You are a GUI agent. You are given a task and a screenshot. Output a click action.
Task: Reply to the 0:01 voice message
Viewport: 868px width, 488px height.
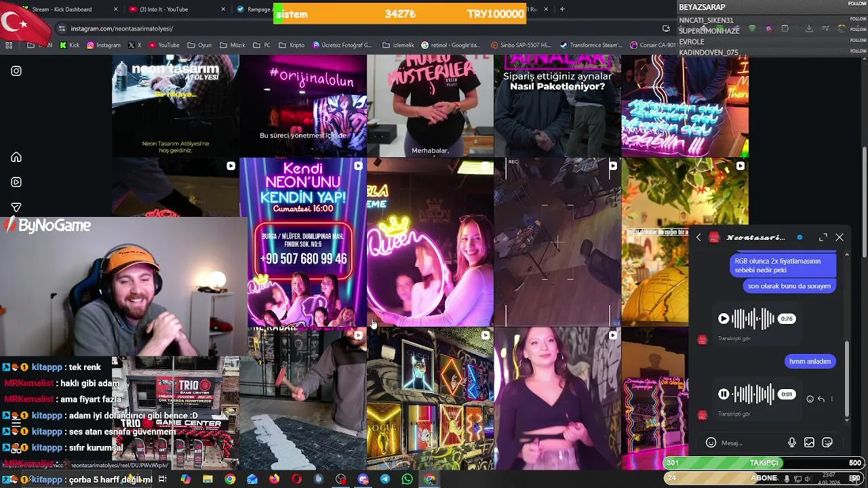[x=821, y=399]
